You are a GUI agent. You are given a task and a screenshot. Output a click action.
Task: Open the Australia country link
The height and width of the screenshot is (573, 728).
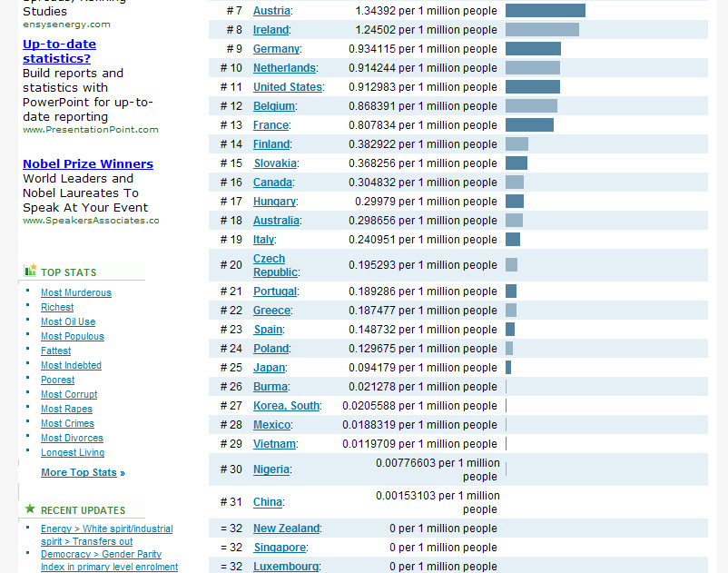(x=276, y=220)
